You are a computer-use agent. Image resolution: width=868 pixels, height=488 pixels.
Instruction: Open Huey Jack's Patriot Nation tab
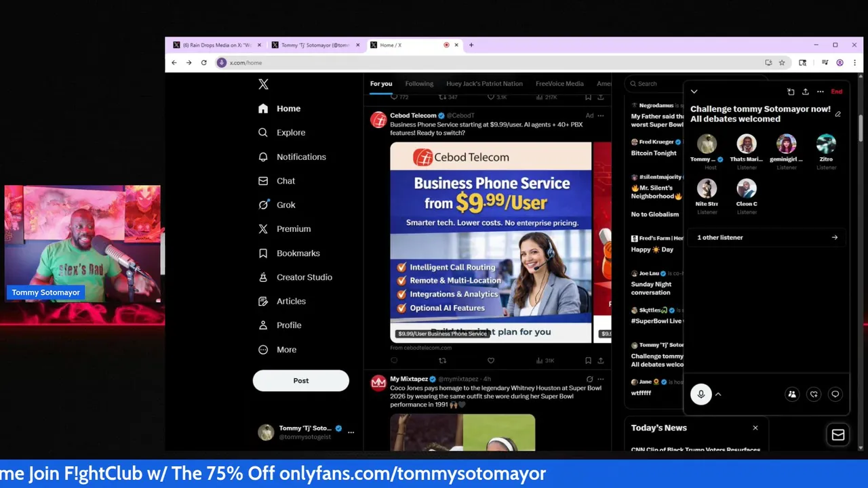(484, 84)
